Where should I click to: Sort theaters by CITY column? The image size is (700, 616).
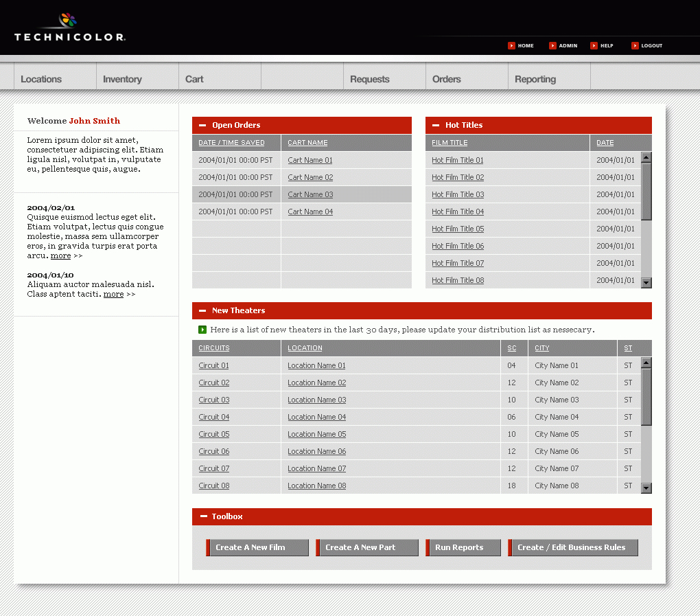pyautogui.click(x=542, y=348)
